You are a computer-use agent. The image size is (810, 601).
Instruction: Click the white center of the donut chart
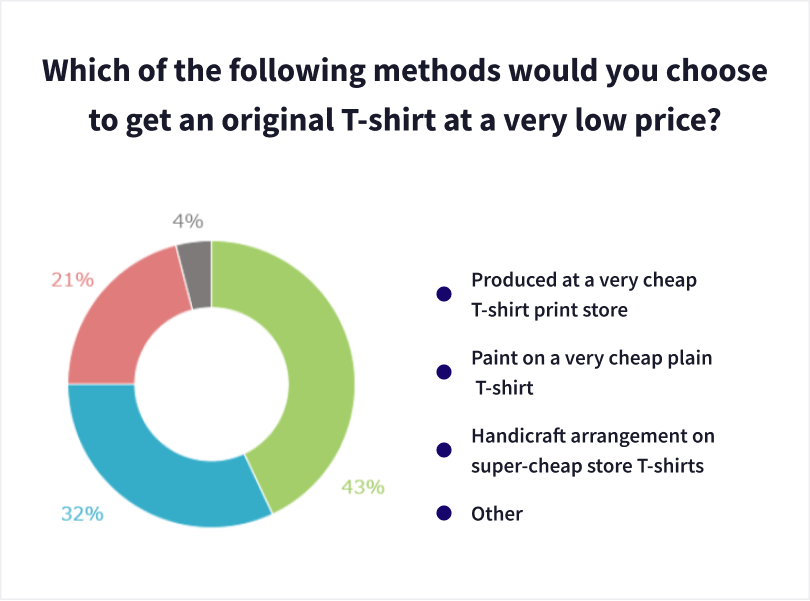211,383
